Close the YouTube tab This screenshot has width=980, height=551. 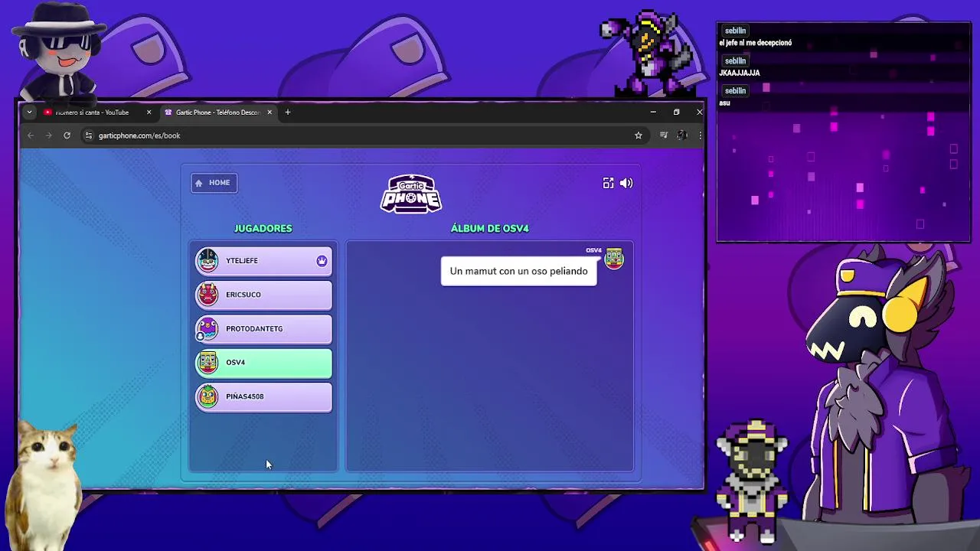149,112
